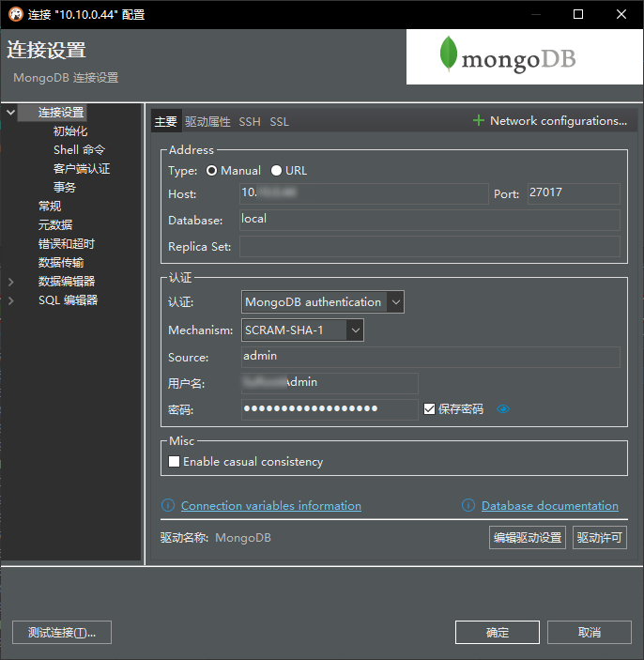The height and width of the screenshot is (660, 644).
Task: Open 客户端认证 settings page
Action: click(82, 169)
